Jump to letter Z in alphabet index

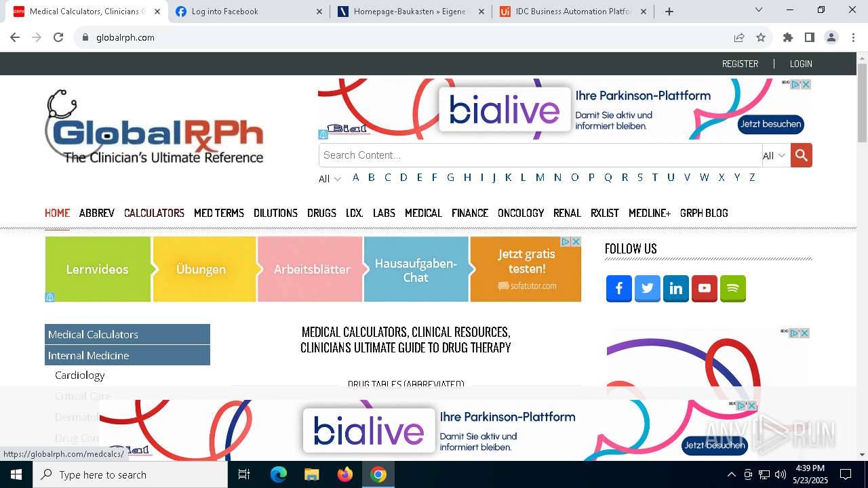(x=752, y=178)
